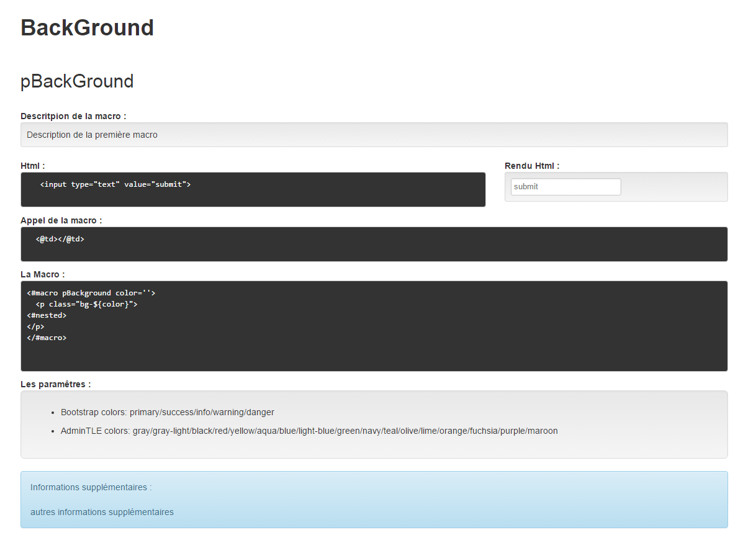
Task: Click the closing </#macro> code line
Action: pos(47,338)
